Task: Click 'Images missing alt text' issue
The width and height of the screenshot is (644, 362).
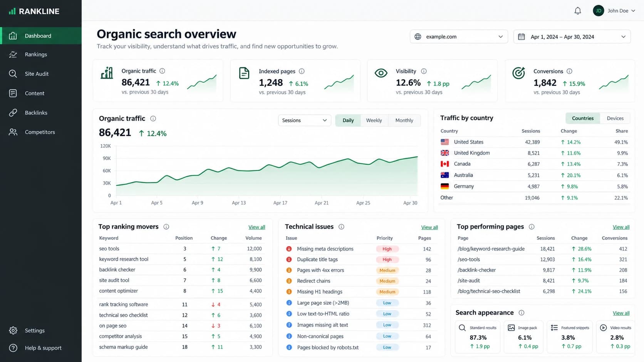Action: 322,325
